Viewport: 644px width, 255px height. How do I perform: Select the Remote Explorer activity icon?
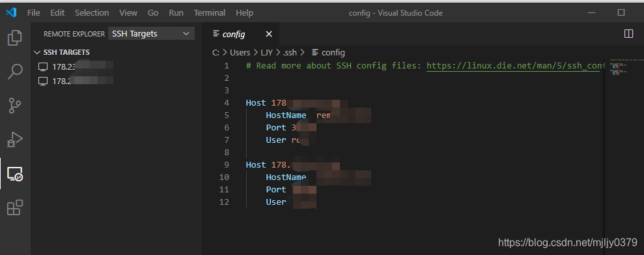click(15, 174)
